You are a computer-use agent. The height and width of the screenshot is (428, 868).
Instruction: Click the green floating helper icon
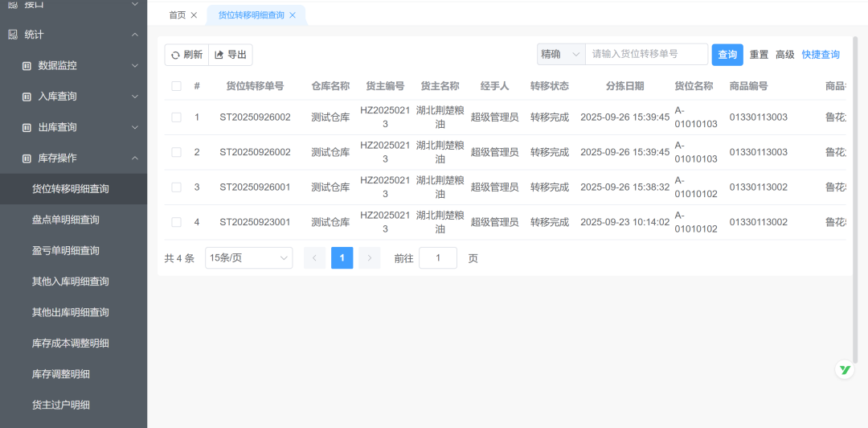(845, 370)
